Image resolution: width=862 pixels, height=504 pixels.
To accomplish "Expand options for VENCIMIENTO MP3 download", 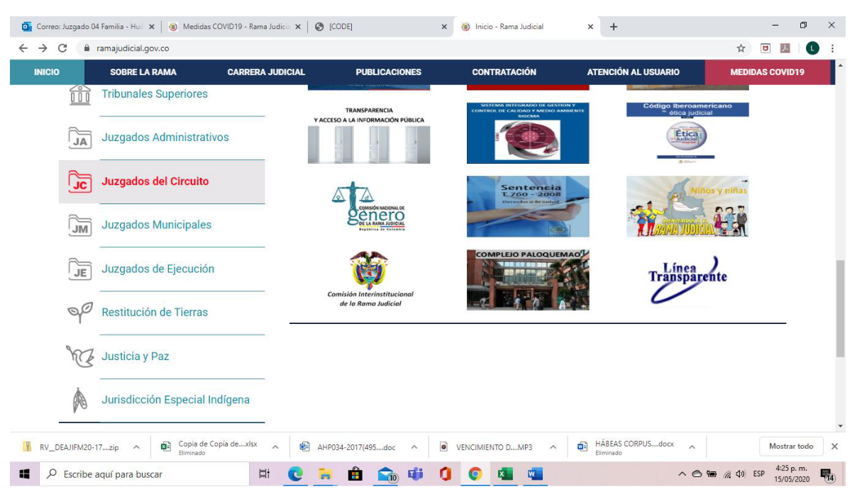I will coord(553,447).
